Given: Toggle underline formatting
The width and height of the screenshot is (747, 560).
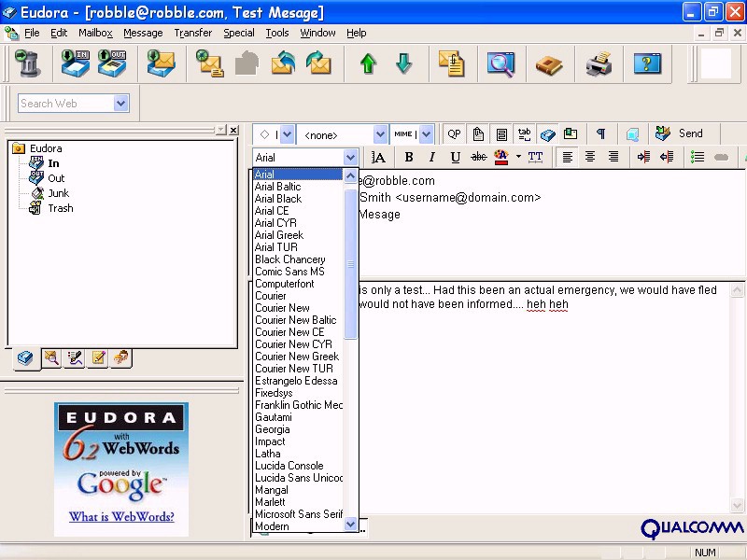Looking at the screenshot, I should tap(455, 157).
